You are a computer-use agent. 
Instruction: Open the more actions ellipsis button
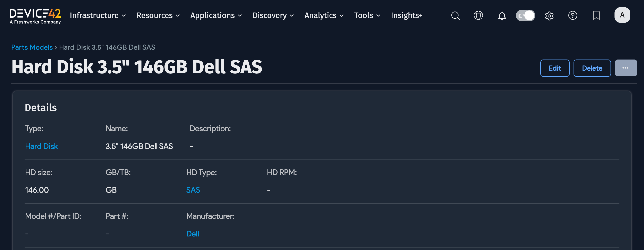(626, 68)
